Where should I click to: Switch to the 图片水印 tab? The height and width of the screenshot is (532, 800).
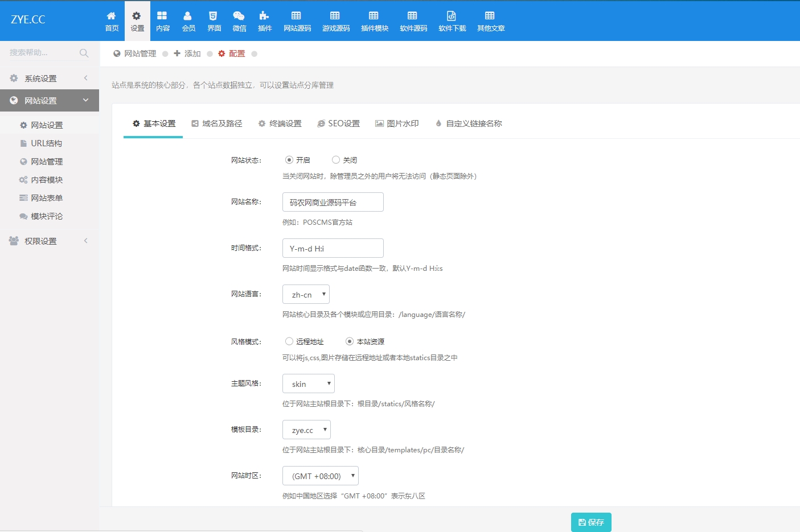[397, 123]
